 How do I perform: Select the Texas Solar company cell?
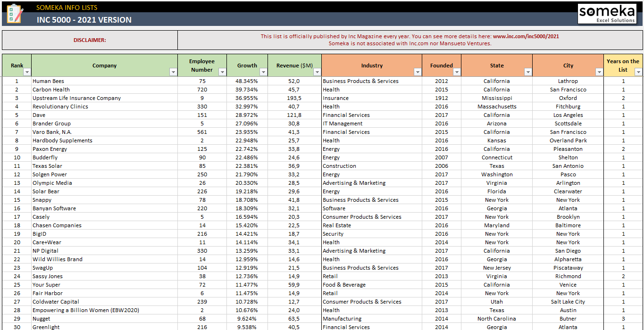[x=104, y=166]
